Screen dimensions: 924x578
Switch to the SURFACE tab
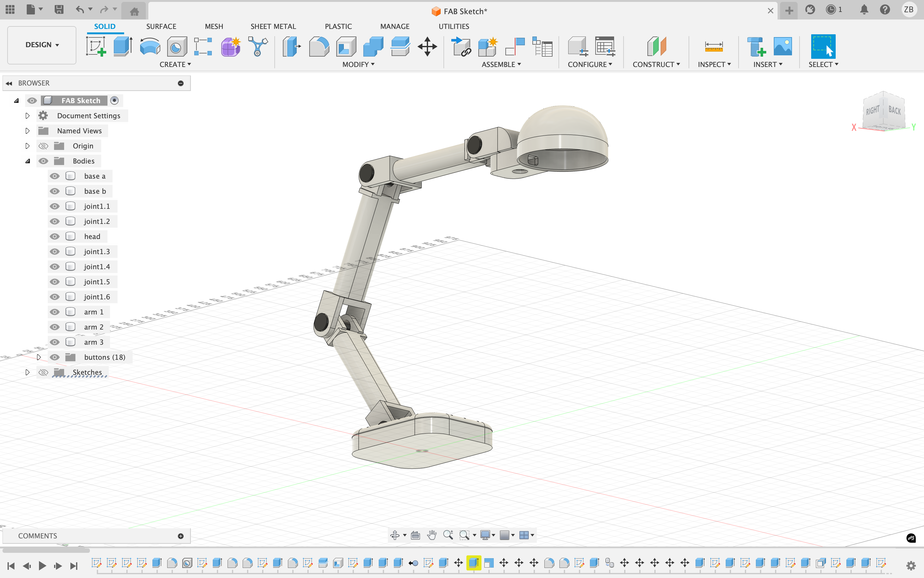coord(161,26)
